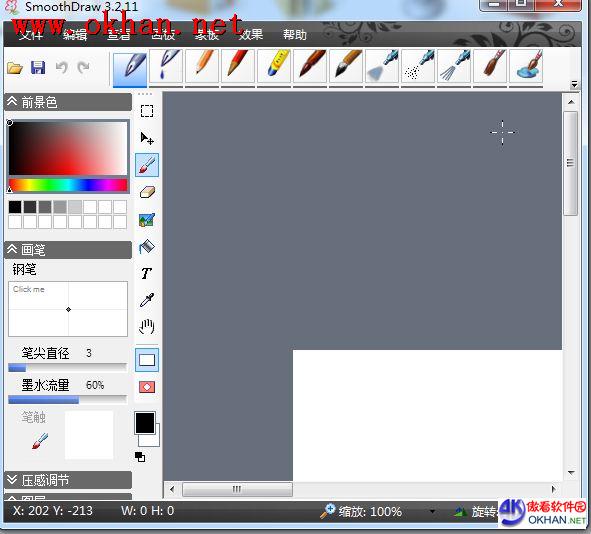The height and width of the screenshot is (534, 591).
Task: Reset colors with the small black-white icon
Action: 140,457
